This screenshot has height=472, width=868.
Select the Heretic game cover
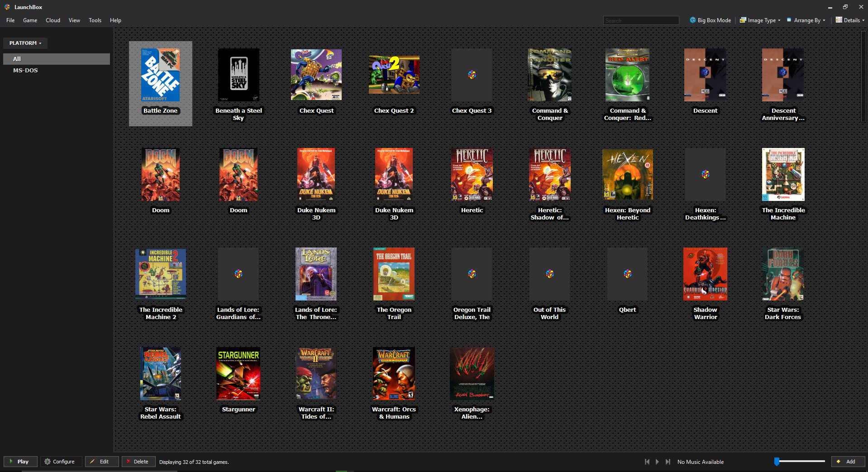[472, 175]
